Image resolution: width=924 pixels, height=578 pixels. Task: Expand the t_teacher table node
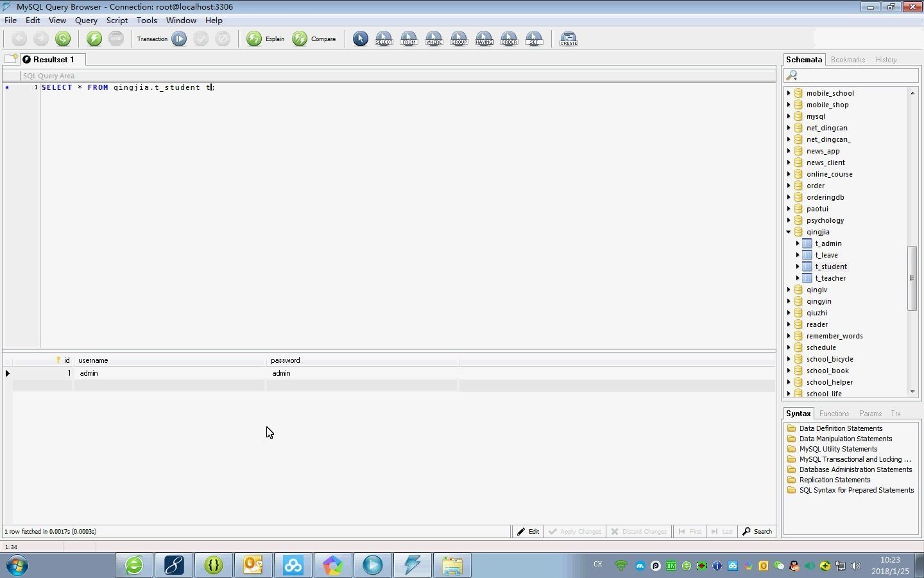(x=798, y=278)
